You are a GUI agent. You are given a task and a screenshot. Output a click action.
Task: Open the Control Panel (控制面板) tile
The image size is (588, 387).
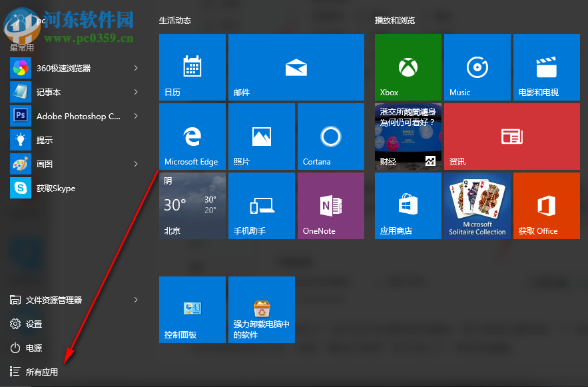pyautogui.click(x=192, y=310)
